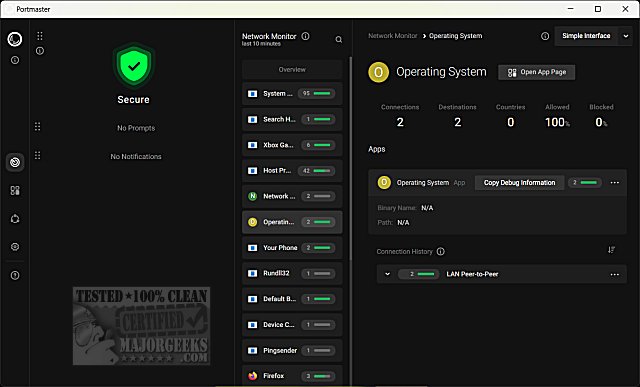Select Operatin... entry in app list
640x387 pixels.
(292, 222)
